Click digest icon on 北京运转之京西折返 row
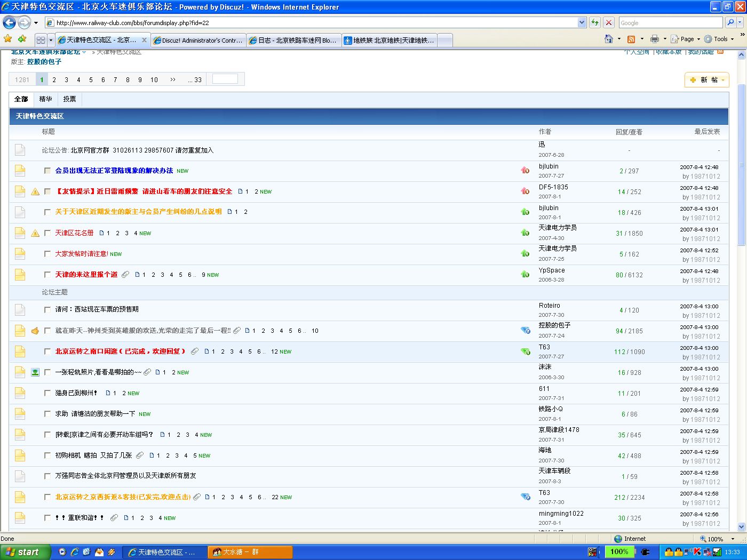This screenshot has width=747, height=560. click(x=526, y=497)
